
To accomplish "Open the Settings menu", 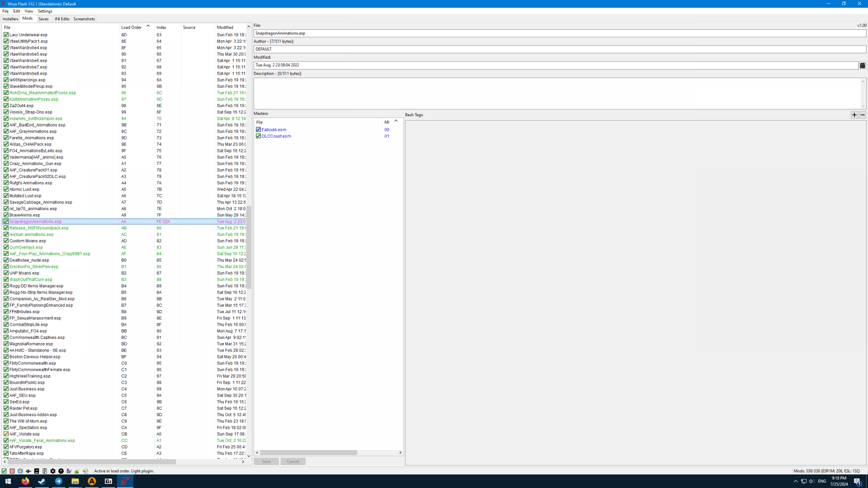I will point(45,11).
